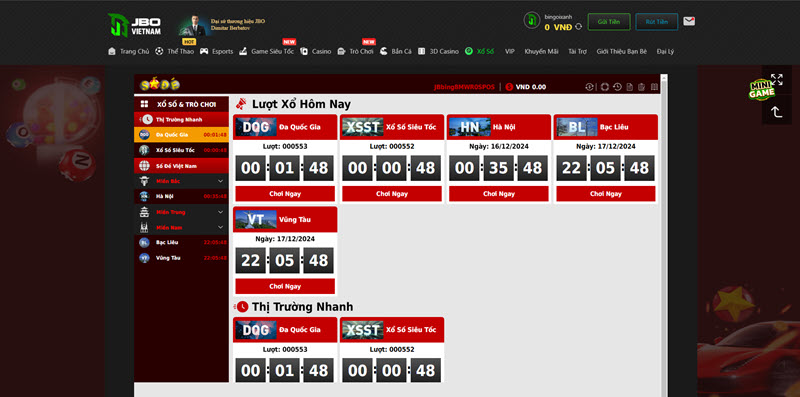Click Chơi Ngay under Đa Quốc Gia
The height and width of the screenshot is (397, 800).
(285, 194)
